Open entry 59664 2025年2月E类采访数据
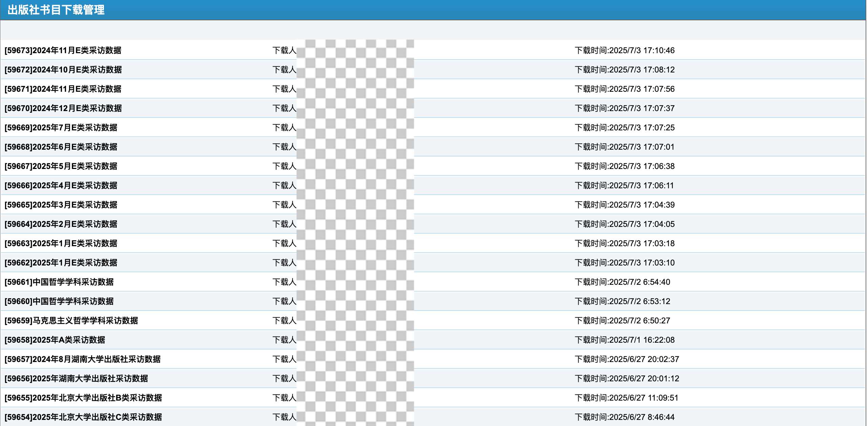The height and width of the screenshot is (426, 868). point(61,224)
